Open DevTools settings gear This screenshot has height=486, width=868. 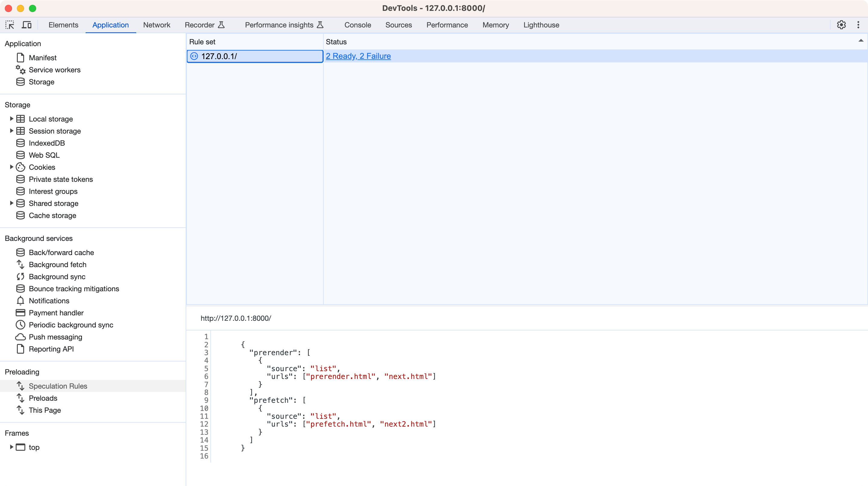click(841, 25)
